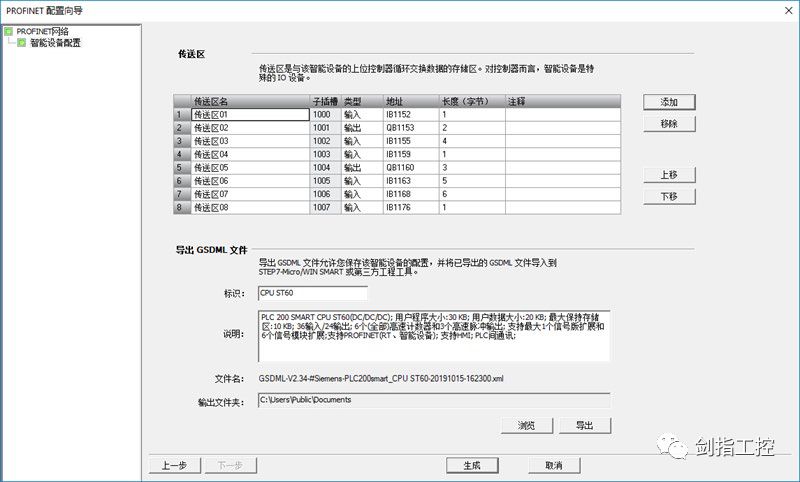Click the 子插槽 column header
Viewport: 800px width, 482px height.
[x=326, y=102]
